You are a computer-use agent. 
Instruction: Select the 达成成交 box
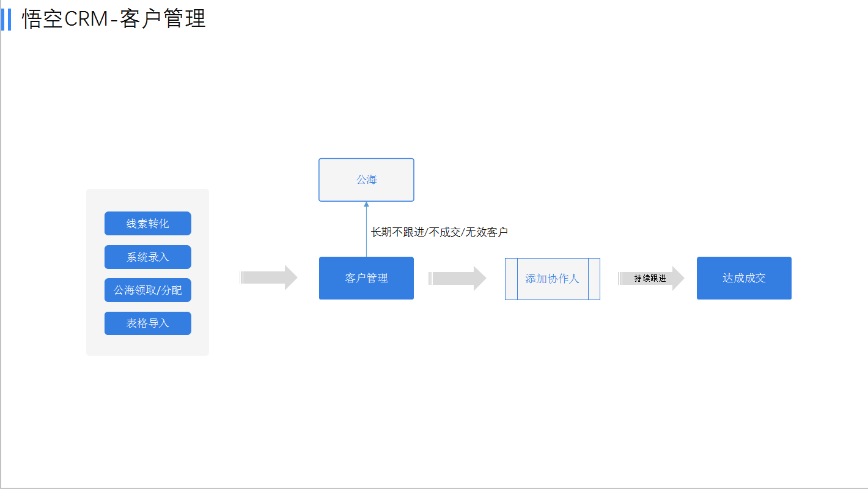[x=744, y=278]
